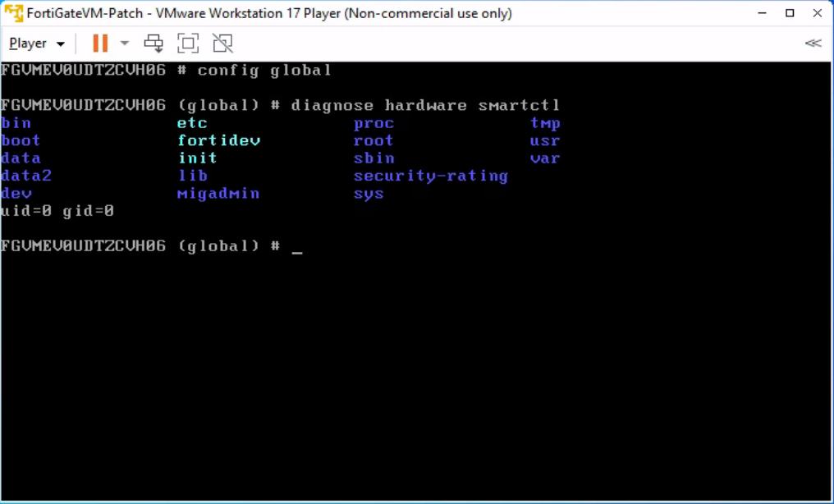
Task: Click the terminal cursor at the last prompt
Action: click(297, 247)
